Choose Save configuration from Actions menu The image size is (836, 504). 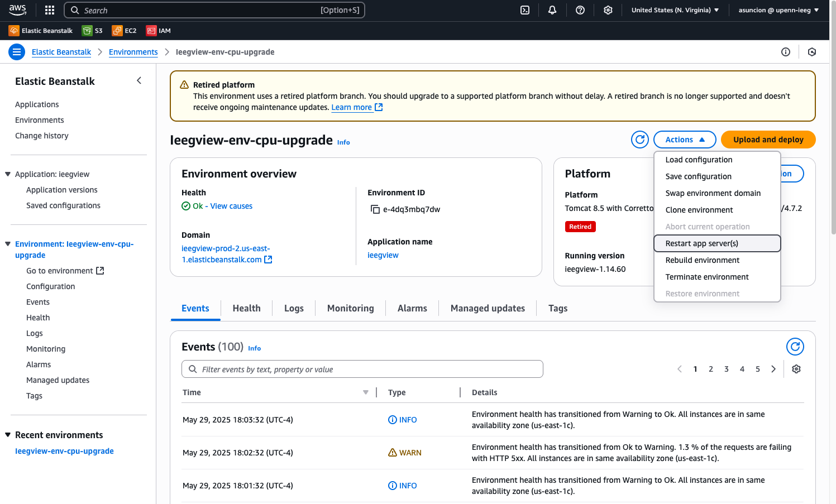717,176
